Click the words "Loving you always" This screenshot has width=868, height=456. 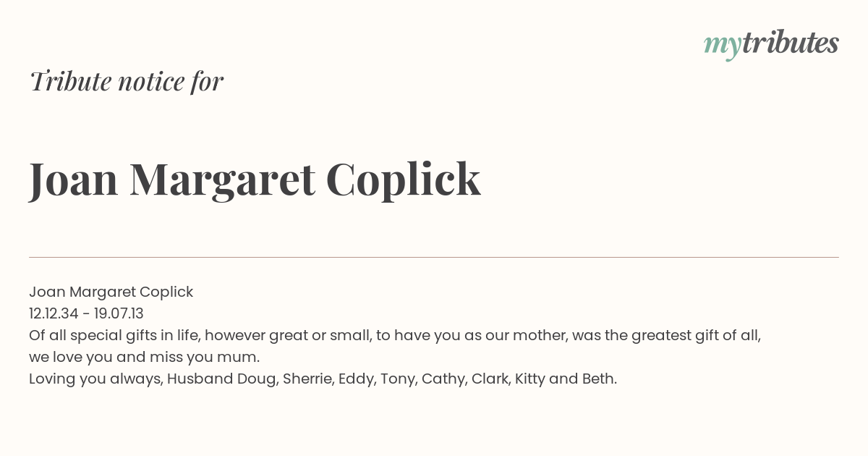pyautogui.click(x=95, y=379)
